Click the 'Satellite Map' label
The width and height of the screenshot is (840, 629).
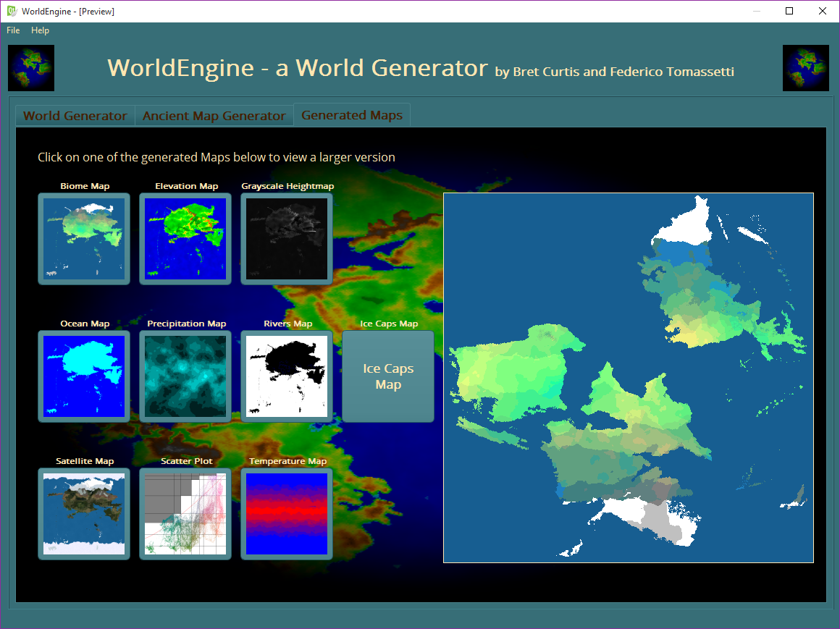click(x=85, y=461)
